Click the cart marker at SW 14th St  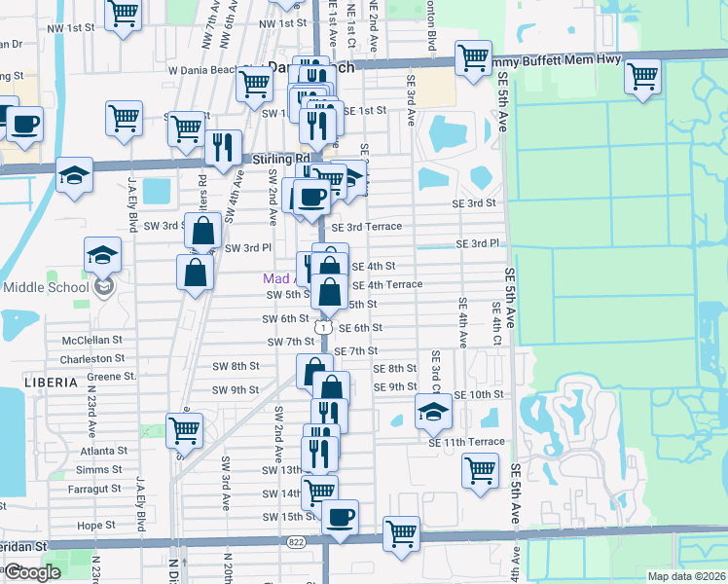317,493
